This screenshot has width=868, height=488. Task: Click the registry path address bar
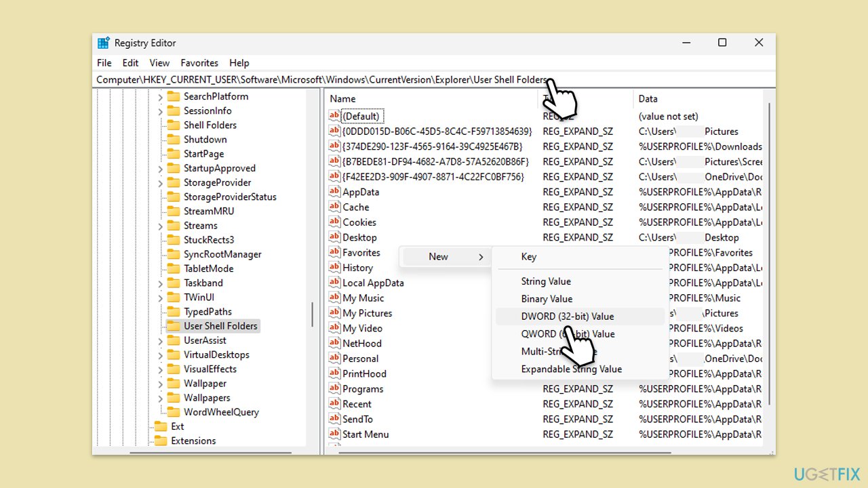point(434,79)
